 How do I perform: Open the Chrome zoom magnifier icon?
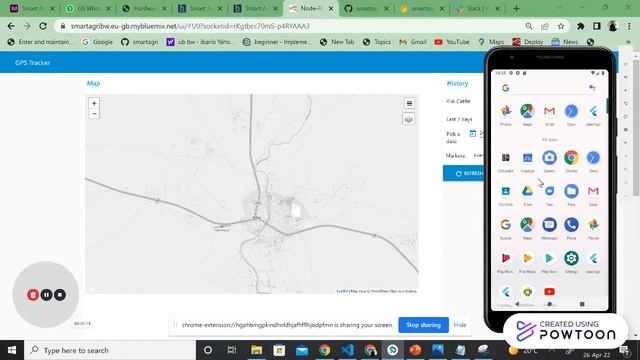point(529,26)
